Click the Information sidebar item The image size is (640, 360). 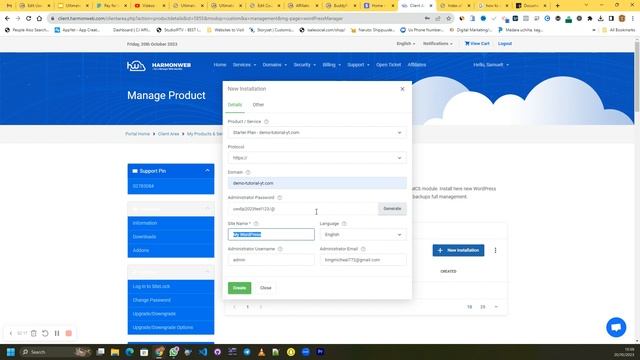pos(171,223)
